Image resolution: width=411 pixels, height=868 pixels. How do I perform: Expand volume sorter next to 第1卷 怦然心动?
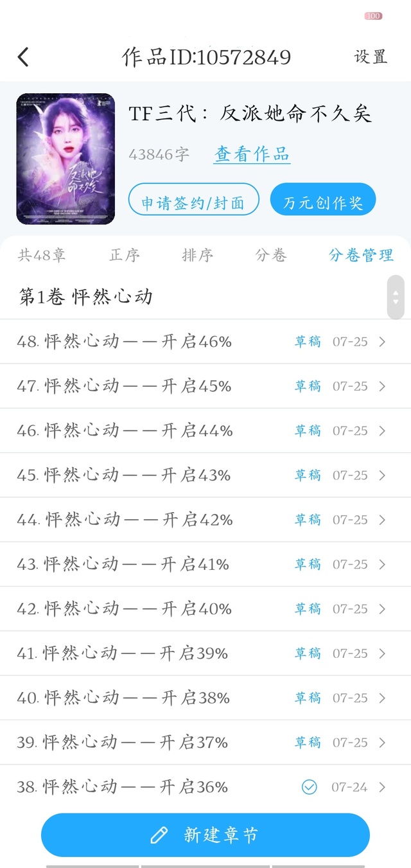pyautogui.click(x=396, y=297)
